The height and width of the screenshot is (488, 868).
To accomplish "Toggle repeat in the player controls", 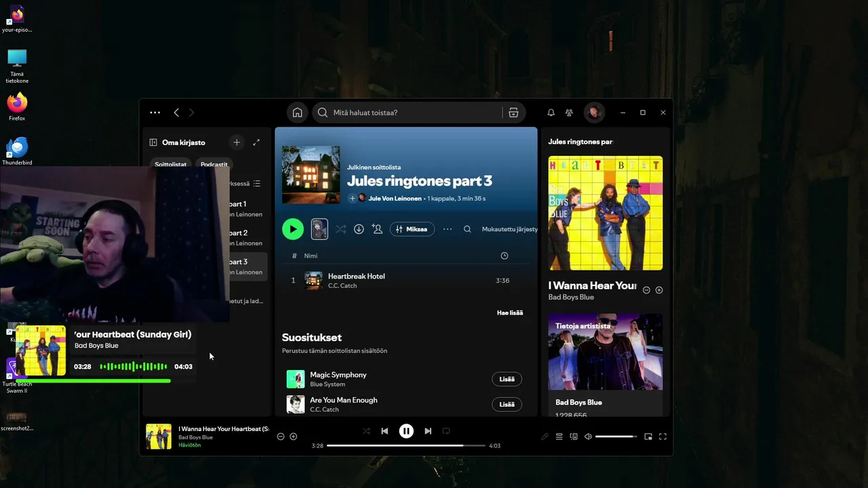I will click(446, 431).
